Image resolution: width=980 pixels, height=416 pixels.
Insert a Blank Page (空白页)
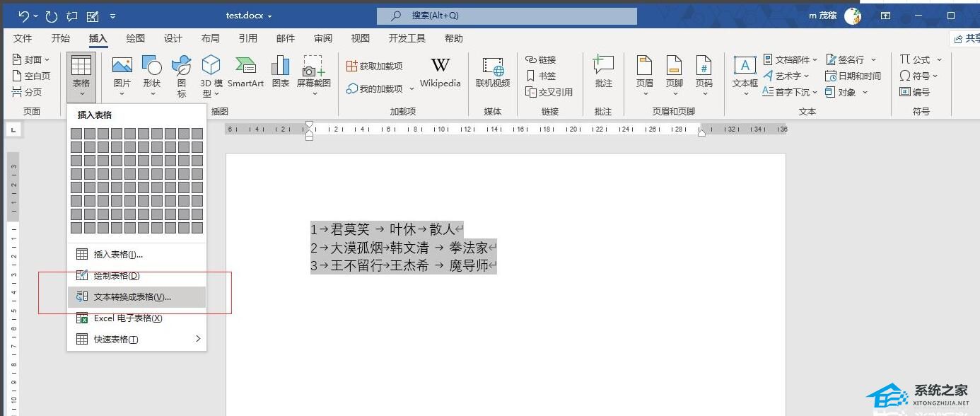click(x=32, y=76)
